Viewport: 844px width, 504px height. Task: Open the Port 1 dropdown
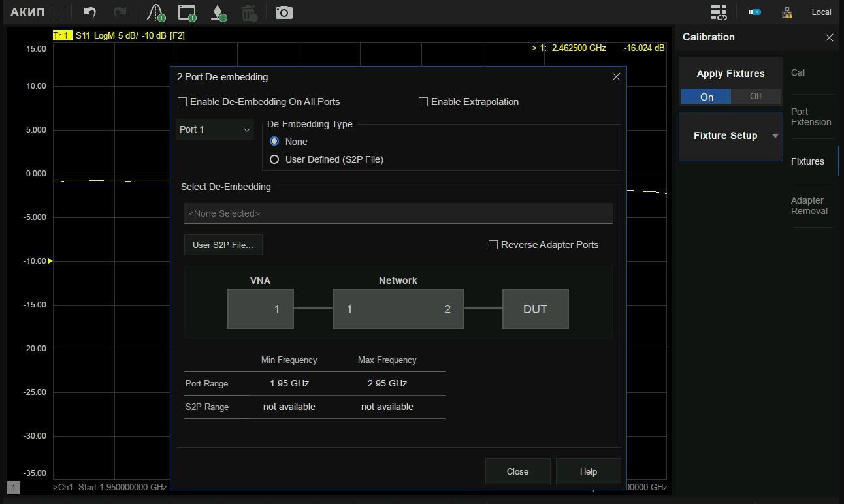[x=215, y=129]
